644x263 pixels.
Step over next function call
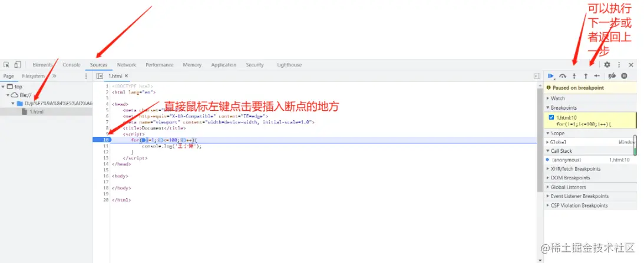click(x=563, y=75)
